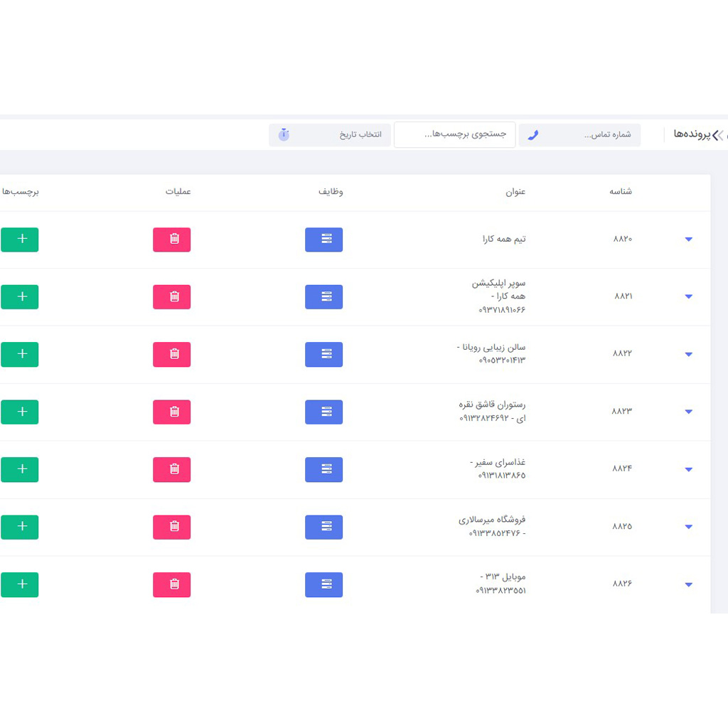Click trash icon for رستوران قاشق نقره ای
The width and height of the screenshot is (728, 728).
click(171, 412)
